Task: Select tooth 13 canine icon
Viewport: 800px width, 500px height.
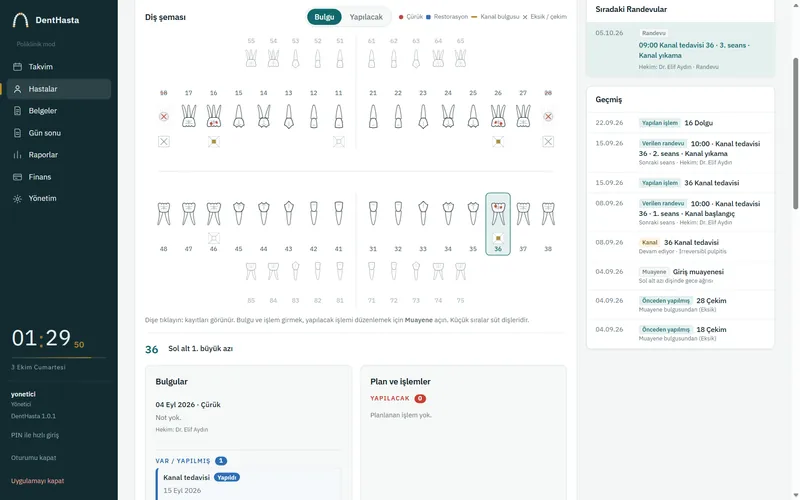Action: (288, 116)
